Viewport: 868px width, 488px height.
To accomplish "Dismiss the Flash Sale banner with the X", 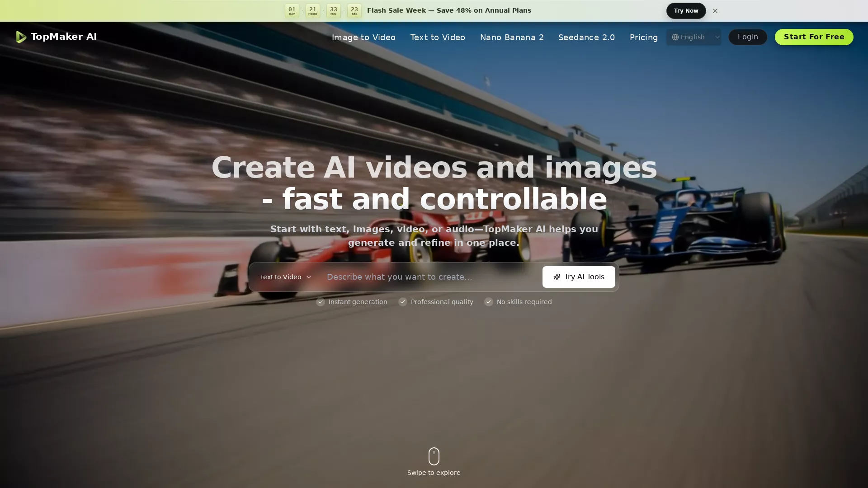I will click(x=715, y=10).
